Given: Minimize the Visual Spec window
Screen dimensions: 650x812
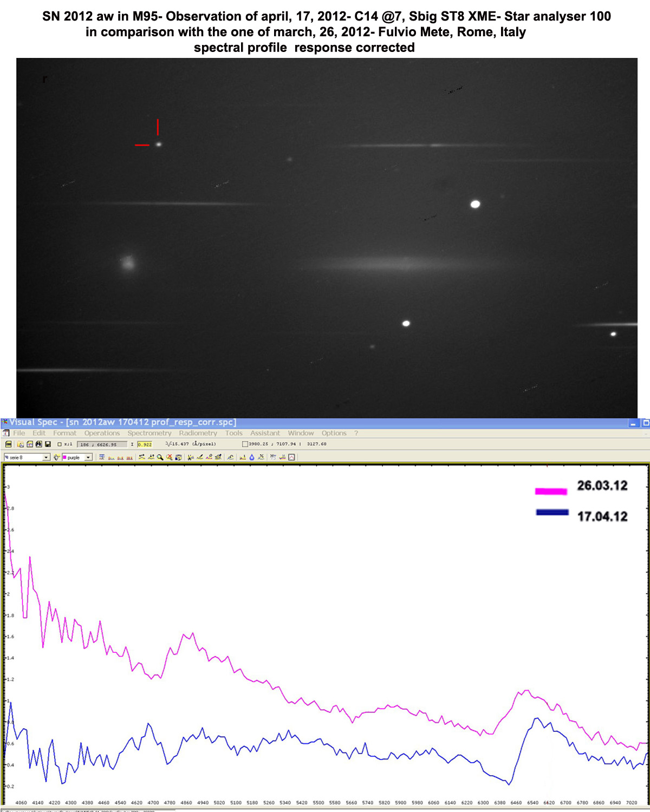Looking at the screenshot, I should [634, 423].
